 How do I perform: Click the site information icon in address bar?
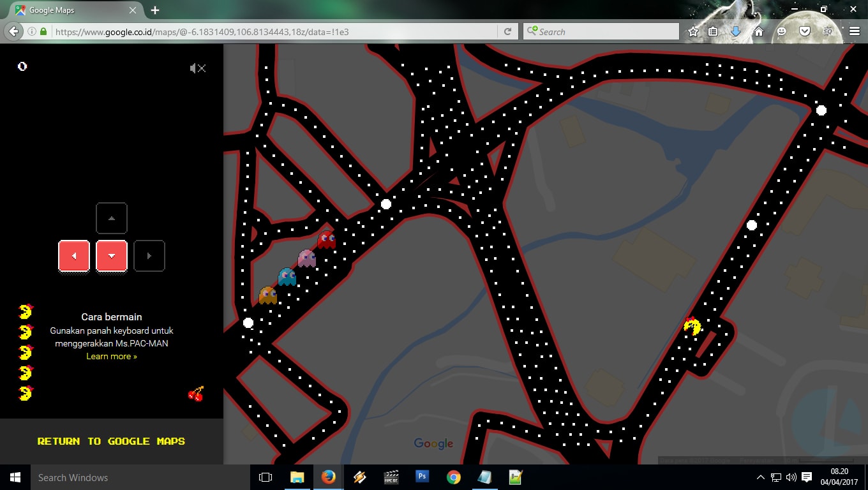(31, 31)
